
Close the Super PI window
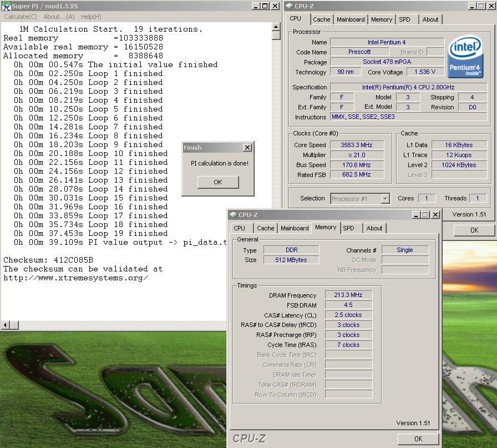coord(276,6)
